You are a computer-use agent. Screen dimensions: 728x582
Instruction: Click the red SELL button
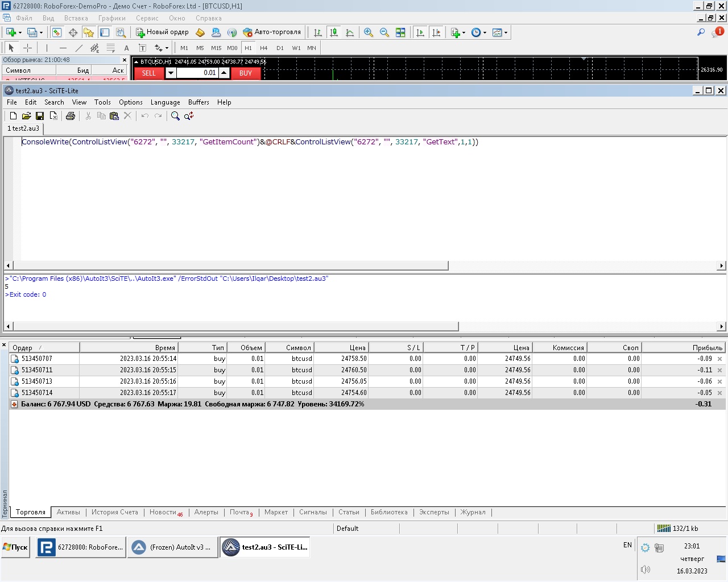coord(149,73)
